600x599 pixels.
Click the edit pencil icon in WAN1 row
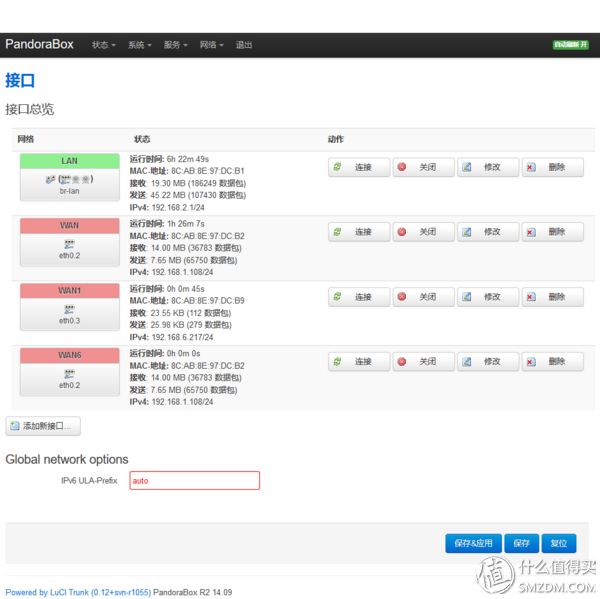point(466,297)
